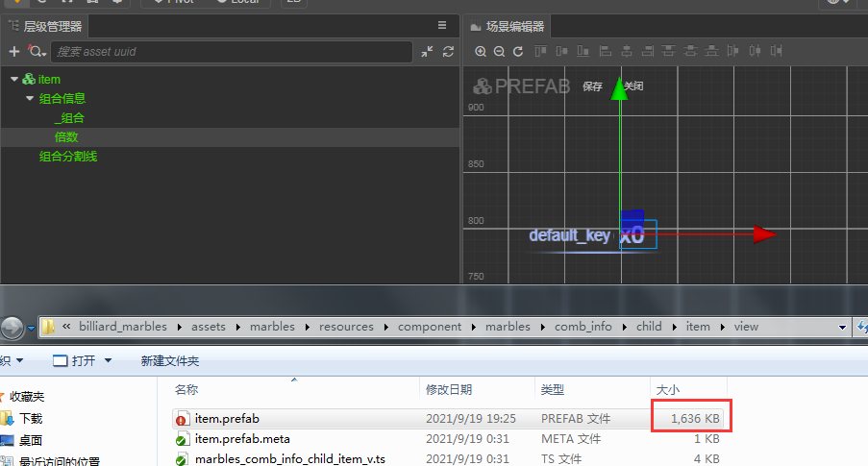Distribute nodes by horizontal centers
Viewport: 868px width, 466px height.
pyautogui.click(x=756, y=52)
